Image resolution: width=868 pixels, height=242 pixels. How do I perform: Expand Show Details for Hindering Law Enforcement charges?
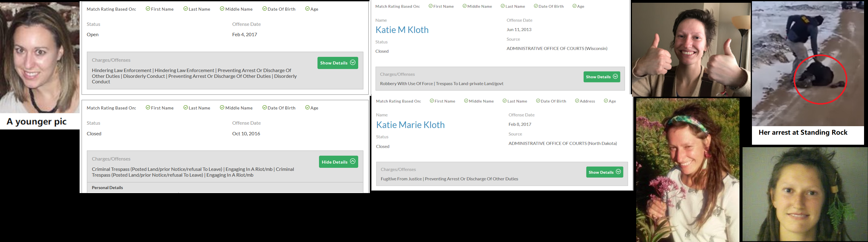coord(337,63)
